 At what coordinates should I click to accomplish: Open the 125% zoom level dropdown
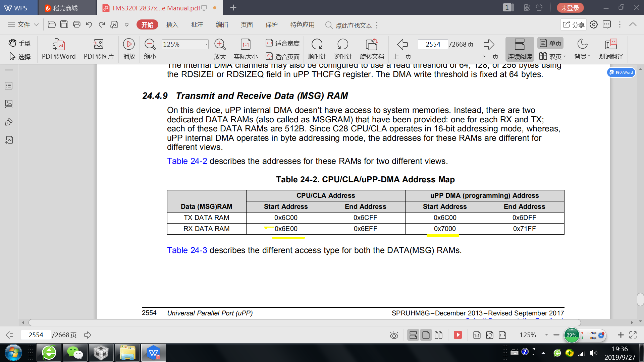206,44
